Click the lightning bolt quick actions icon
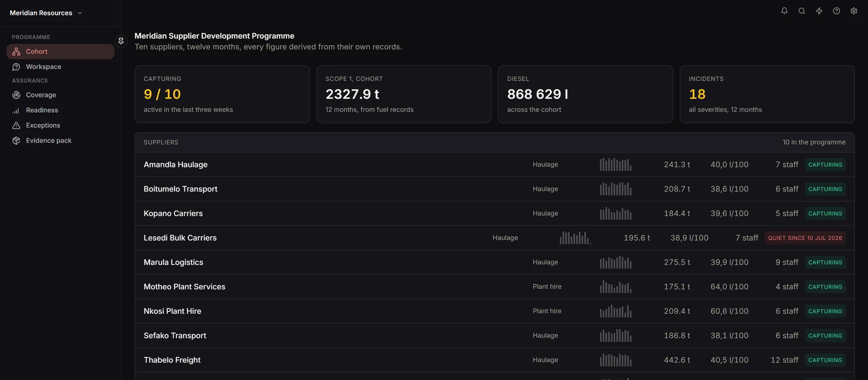This screenshot has width=868, height=380. [x=819, y=11]
